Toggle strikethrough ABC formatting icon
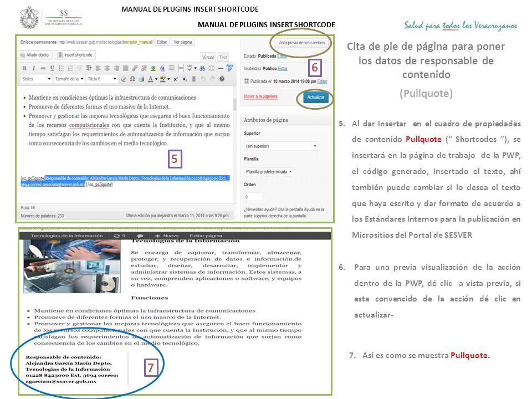532x399 pixels. (x=43, y=68)
